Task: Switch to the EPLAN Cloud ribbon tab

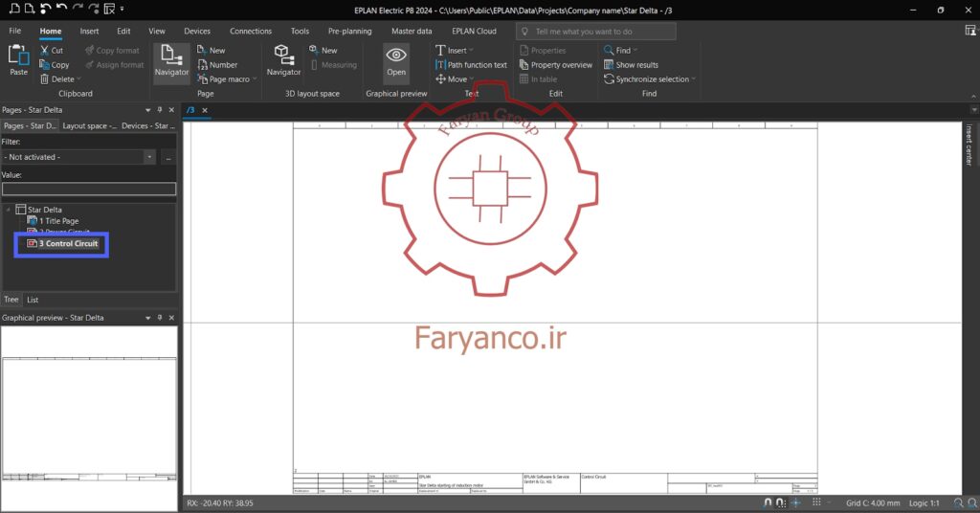Action: point(474,31)
